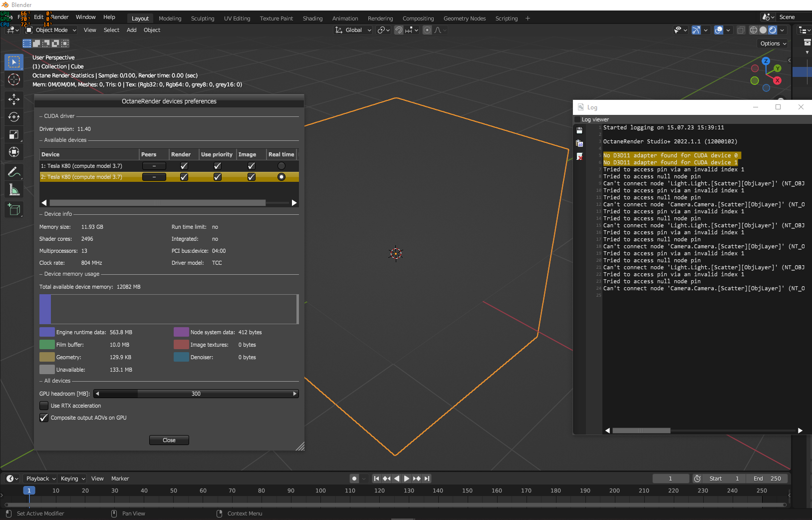Switch to rendered shading mode
Image resolution: width=812 pixels, height=520 pixels.
[x=773, y=30]
